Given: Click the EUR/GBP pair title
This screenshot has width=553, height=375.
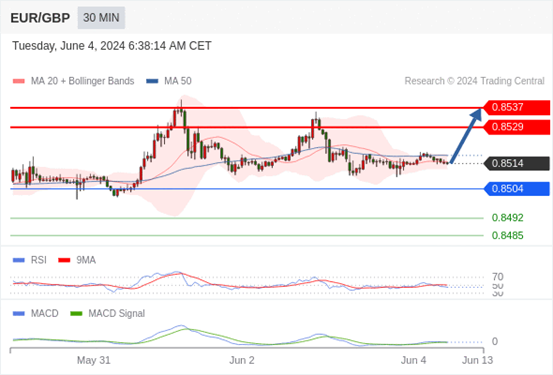Looking at the screenshot, I should 40,18.
